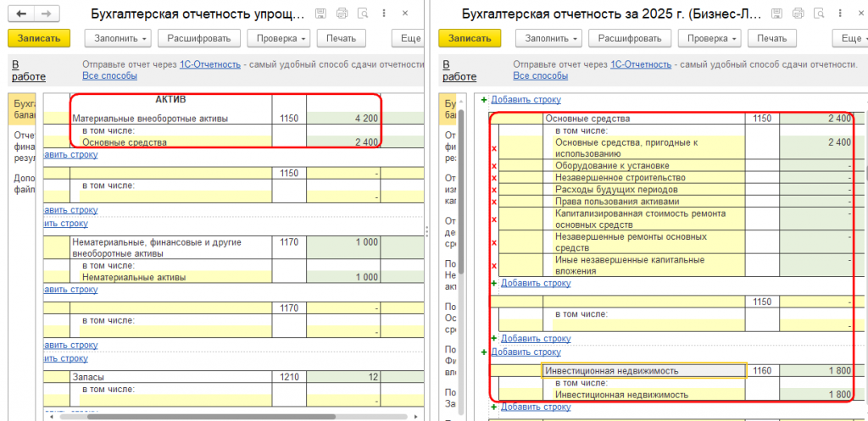Click the printer icon in 2025 report window

pos(798,14)
